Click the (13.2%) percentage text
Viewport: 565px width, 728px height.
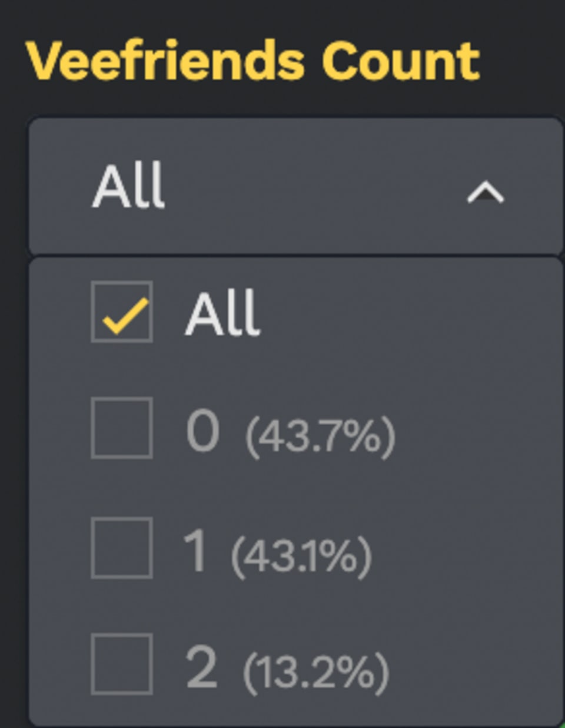[316, 672]
